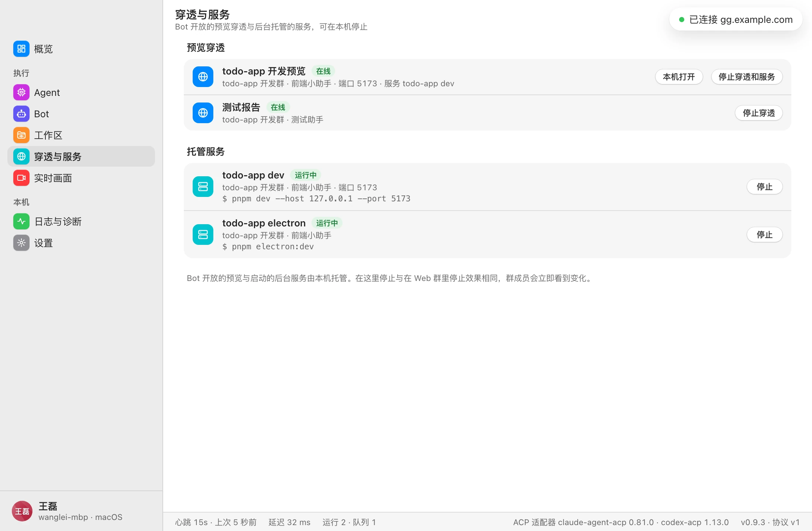Viewport: 812px width, 531px height.
Task: Select 实时画面 in the sidebar
Action: pos(81,178)
